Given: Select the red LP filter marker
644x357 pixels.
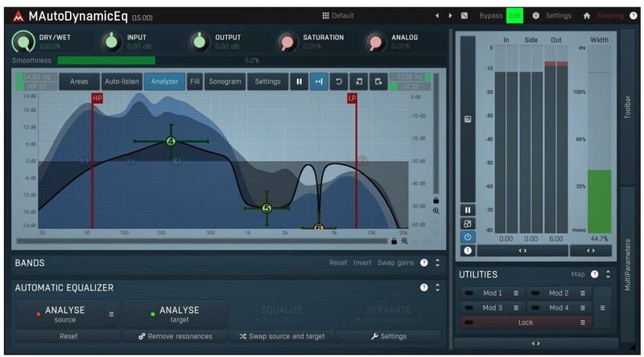Looking at the screenshot, I should [x=352, y=98].
